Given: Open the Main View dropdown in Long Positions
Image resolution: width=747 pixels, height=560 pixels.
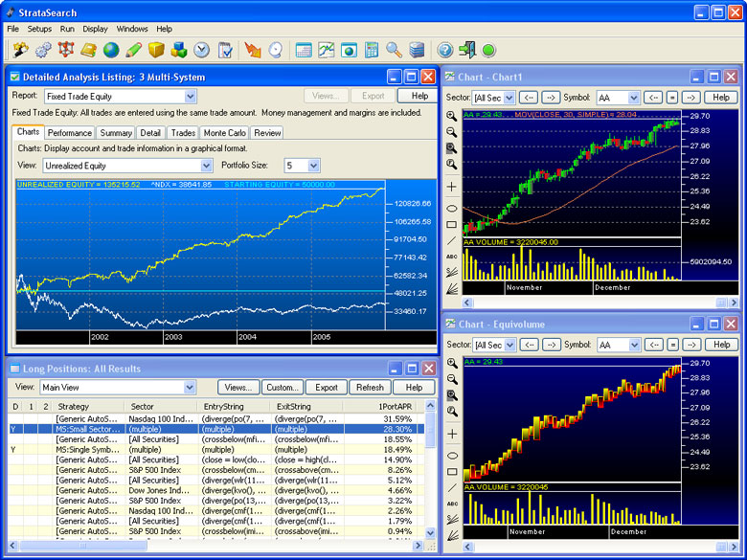Looking at the screenshot, I should click(190, 388).
